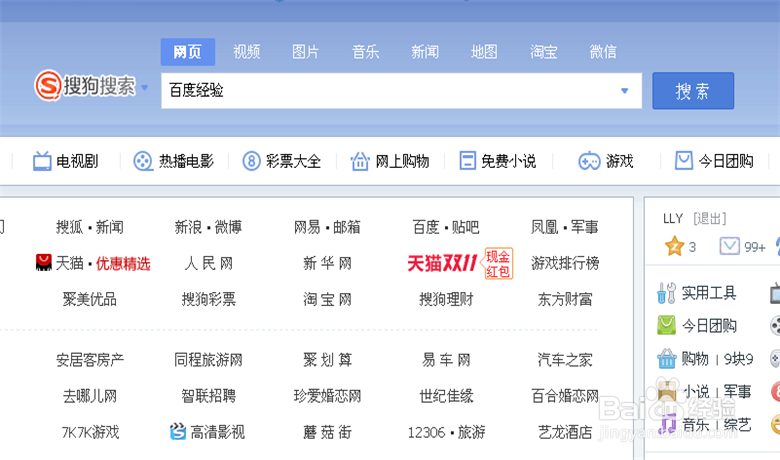Click the LLY username
The width and height of the screenshot is (780, 460).
pyautogui.click(x=673, y=218)
